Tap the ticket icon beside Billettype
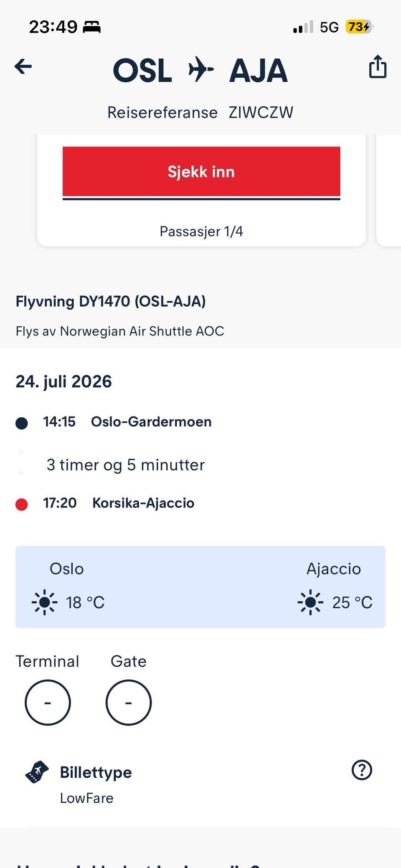This screenshot has width=401, height=868. (x=37, y=772)
